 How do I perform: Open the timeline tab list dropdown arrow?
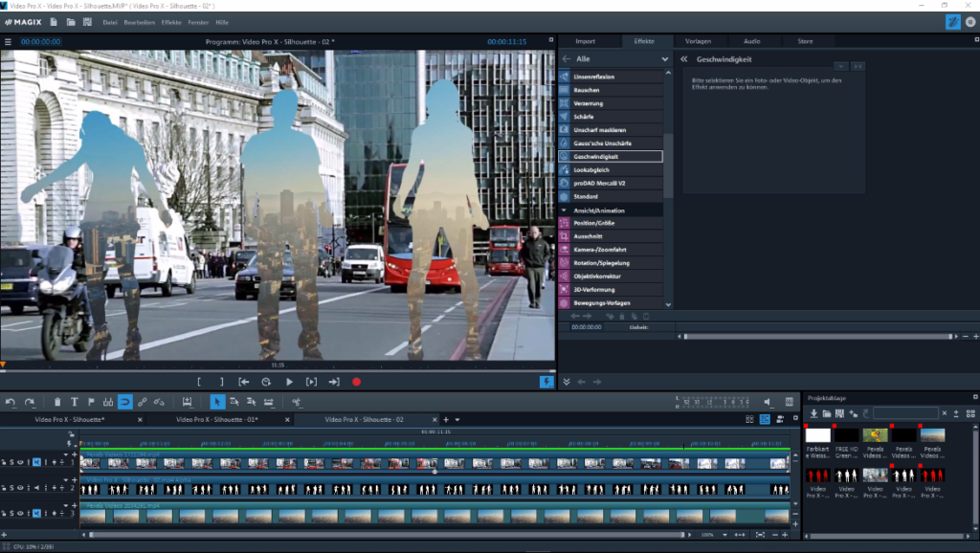pyautogui.click(x=457, y=420)
